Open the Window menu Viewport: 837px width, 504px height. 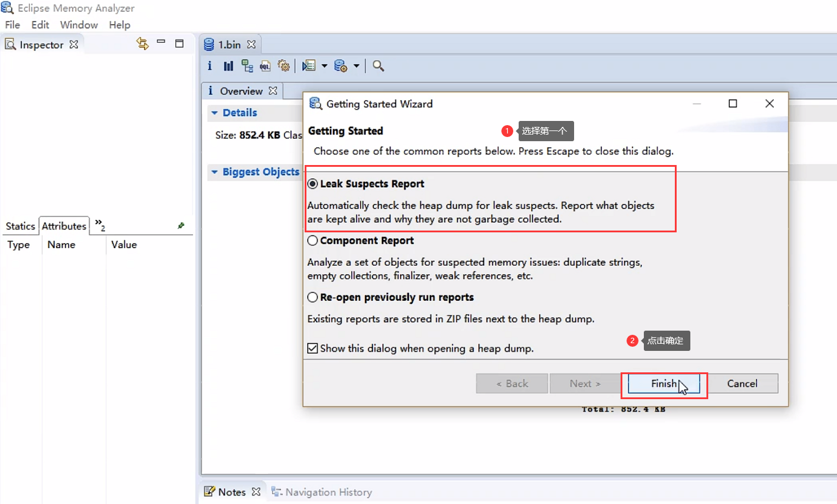(x=79, y=25)
